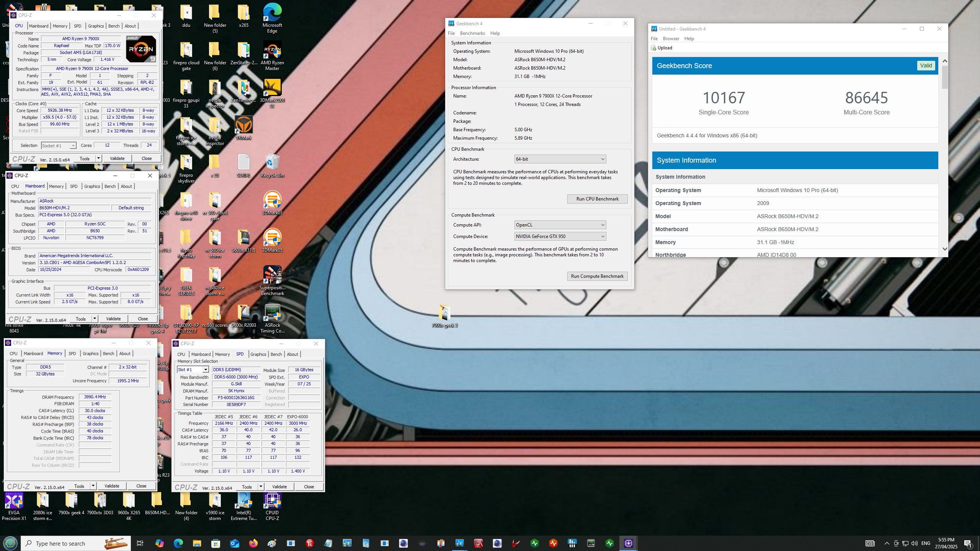Open About tab in CPU-Z SPD window

click(292, 354)
